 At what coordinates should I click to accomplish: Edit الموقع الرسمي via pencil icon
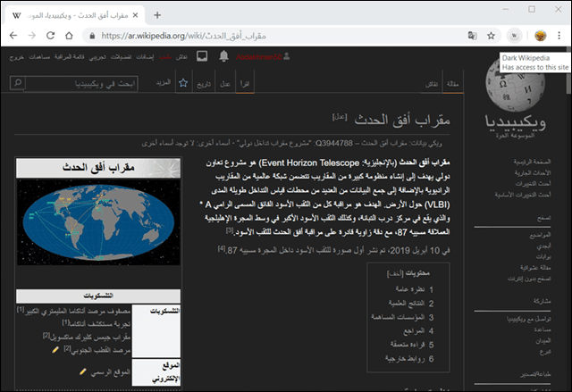click(83, 371)
